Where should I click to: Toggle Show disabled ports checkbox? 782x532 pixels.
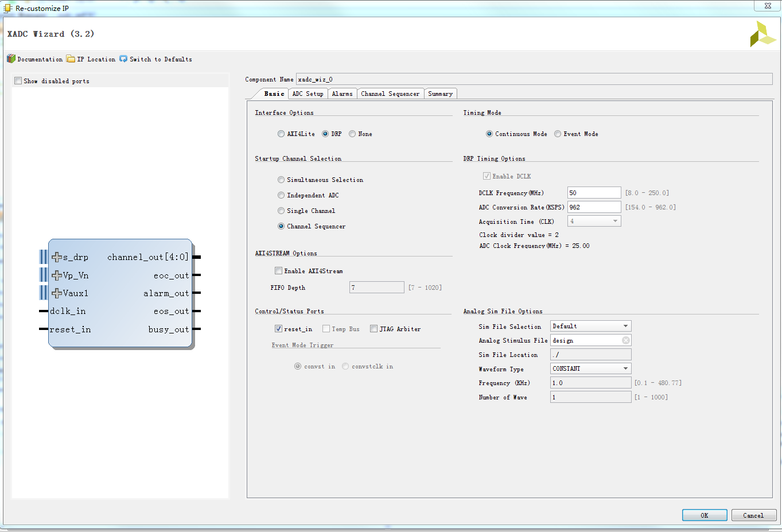click(x=18, y=81)
